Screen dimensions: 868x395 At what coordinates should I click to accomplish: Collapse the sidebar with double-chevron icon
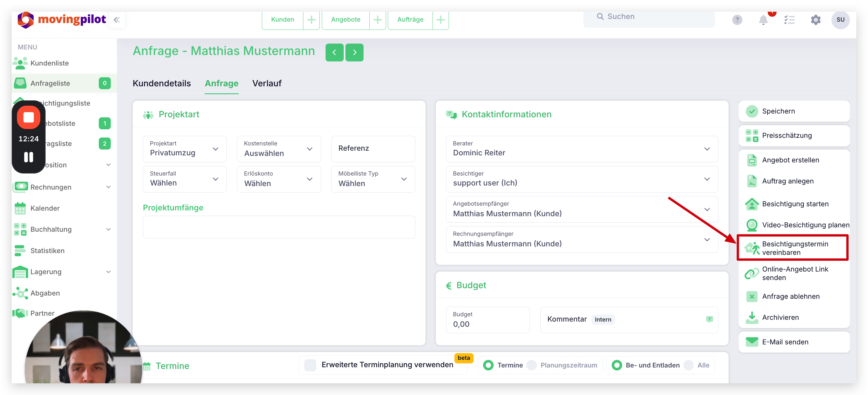click(117, 20)
